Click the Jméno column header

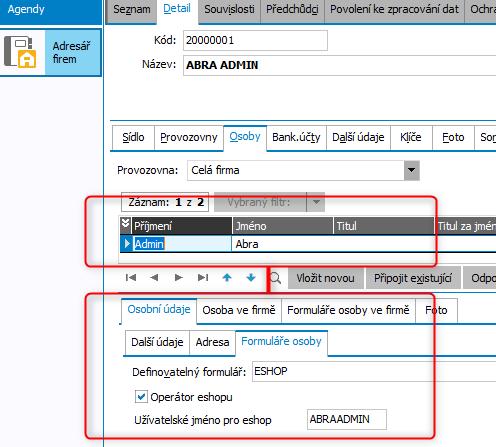283,226
